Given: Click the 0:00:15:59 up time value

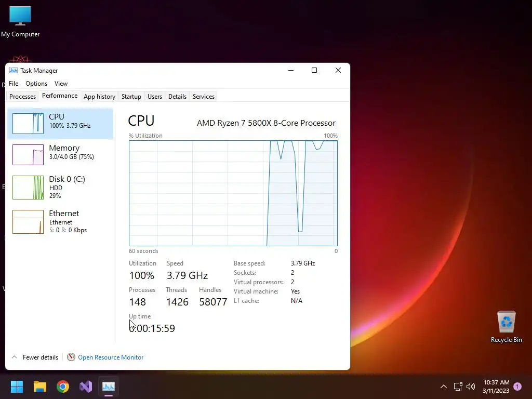Looking at the screenshot, I should pyautogui.click(x=152, y=328).
